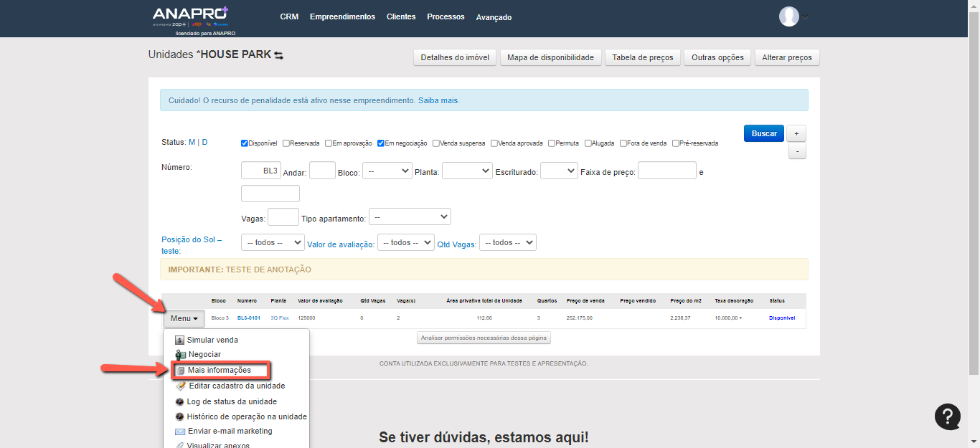980x448 pixels.
Task: Select Mais informações from the menu
Action: [220, 371]
